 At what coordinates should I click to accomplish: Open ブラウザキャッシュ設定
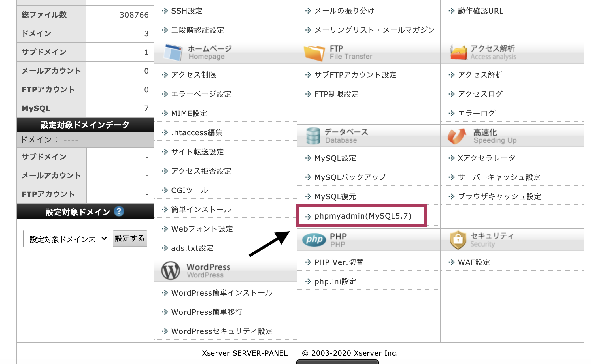coord(499,196)
